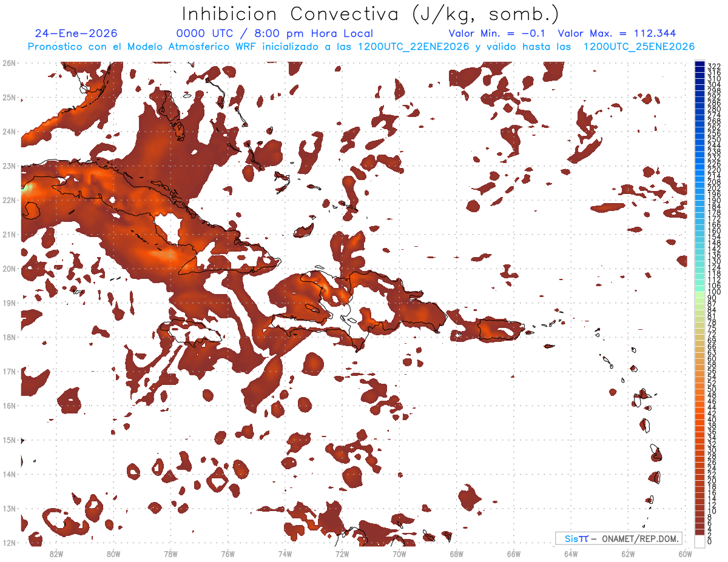Click the light green 100 color bar cell
This screenshot has height=562, width=728.
click(x=700, y=294)
